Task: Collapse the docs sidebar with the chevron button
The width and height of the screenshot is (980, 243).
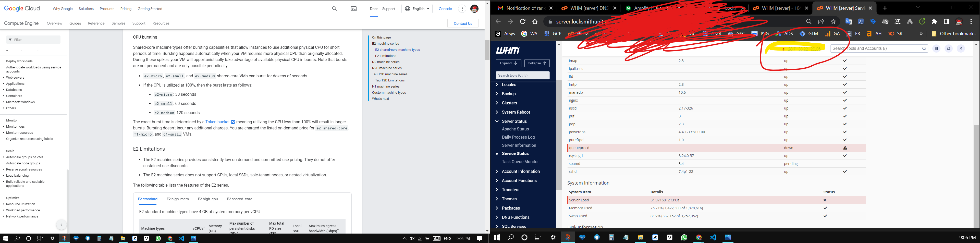Action: pos(61,225)
